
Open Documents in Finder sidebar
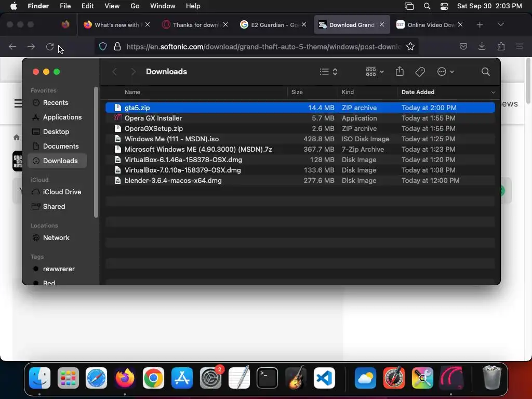57,146
